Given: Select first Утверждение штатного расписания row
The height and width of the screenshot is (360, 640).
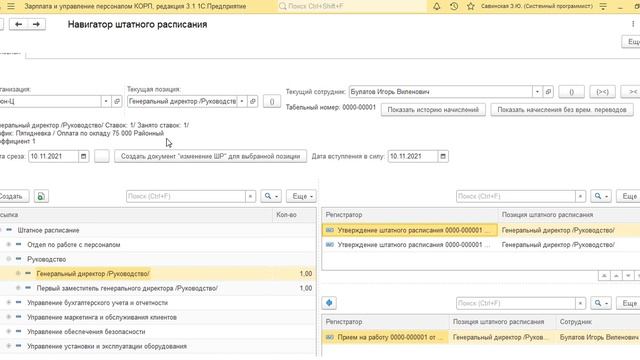Looking at the screenshot, I should point(481,230).
